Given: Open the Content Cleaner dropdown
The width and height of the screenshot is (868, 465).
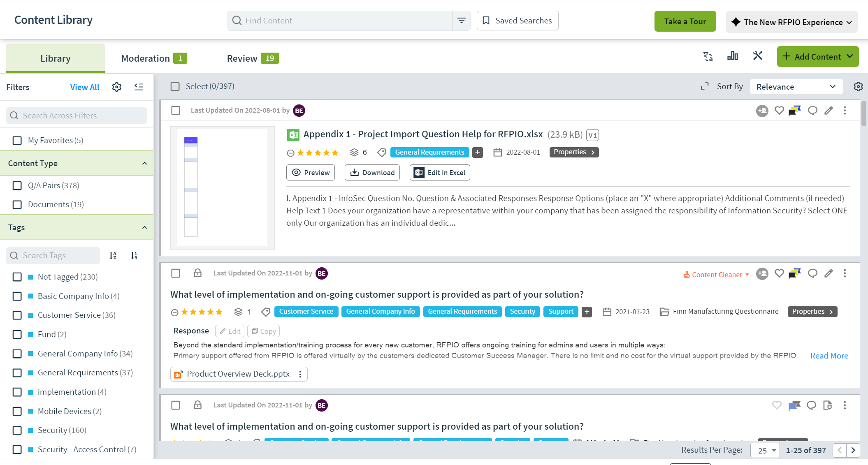Looking at the screenshot, I should click(x=716, y=275).
